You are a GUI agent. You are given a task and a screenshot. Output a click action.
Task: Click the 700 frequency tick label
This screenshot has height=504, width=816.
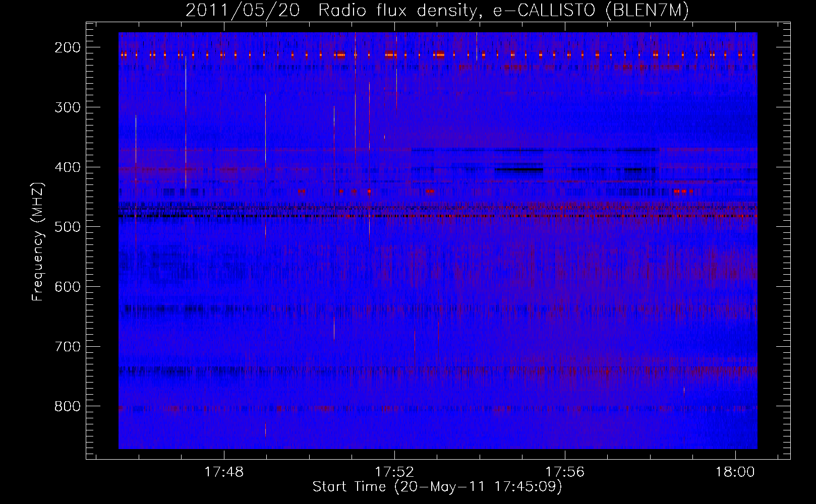[x=67, y=346]
